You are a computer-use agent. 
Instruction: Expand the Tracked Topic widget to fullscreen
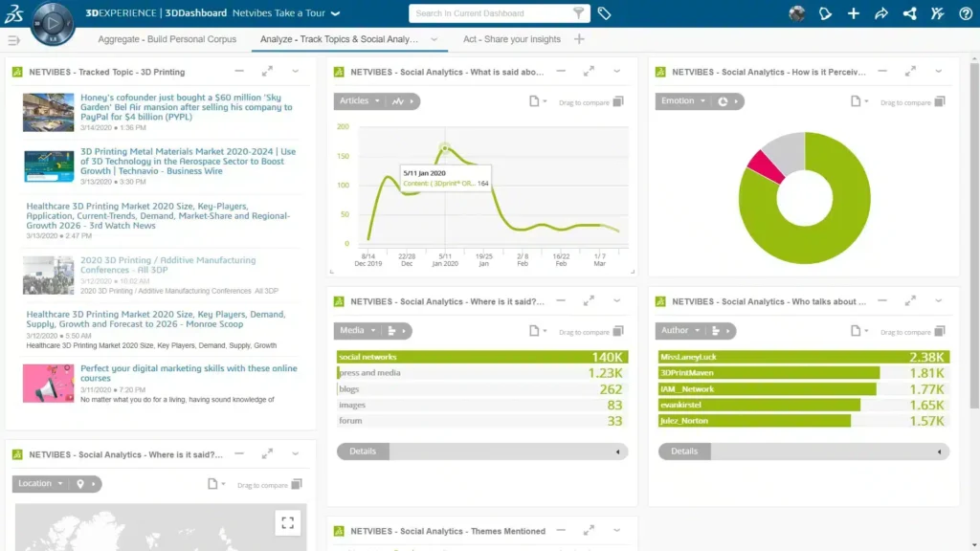[268, 72]
